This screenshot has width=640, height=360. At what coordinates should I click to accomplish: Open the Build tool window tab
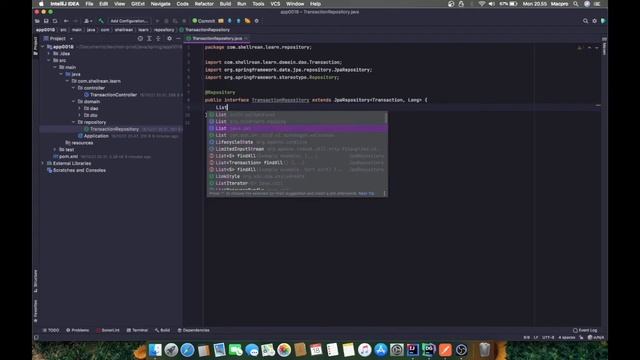coord(162,330)
